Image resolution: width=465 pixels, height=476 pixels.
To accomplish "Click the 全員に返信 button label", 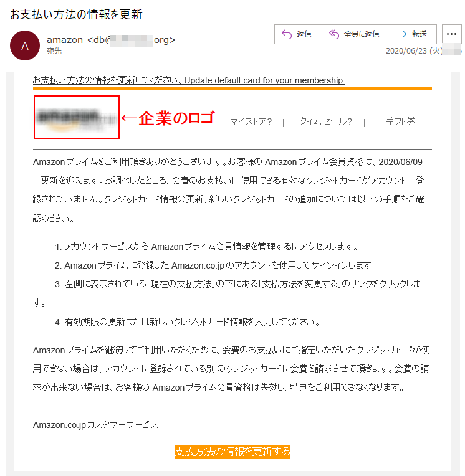I will coord(362,34).
